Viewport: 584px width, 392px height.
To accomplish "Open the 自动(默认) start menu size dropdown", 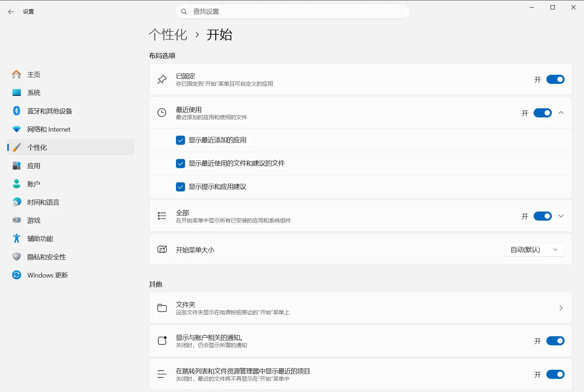I will pyautogui.click(x=535, y=250).
